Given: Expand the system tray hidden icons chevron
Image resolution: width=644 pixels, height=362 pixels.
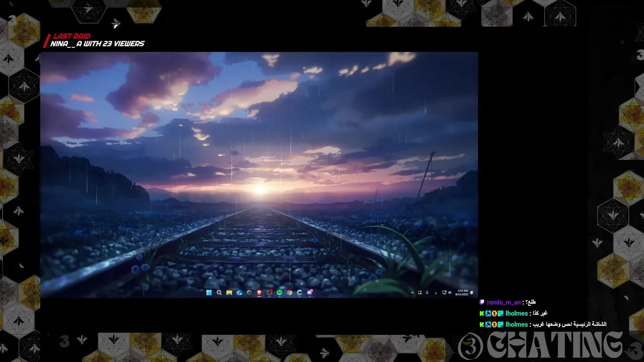Looking at the screenshot, I should click(x=413, y=293).
